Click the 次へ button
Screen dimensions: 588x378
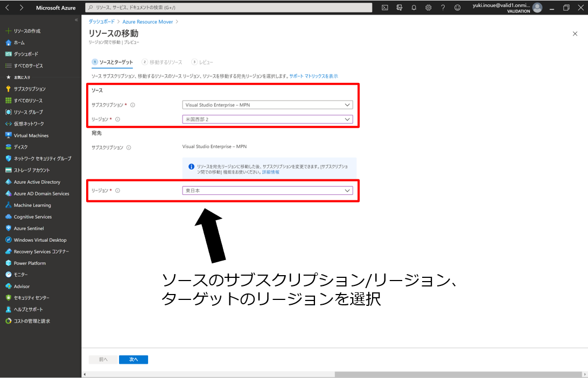click(x=134, y=360)
